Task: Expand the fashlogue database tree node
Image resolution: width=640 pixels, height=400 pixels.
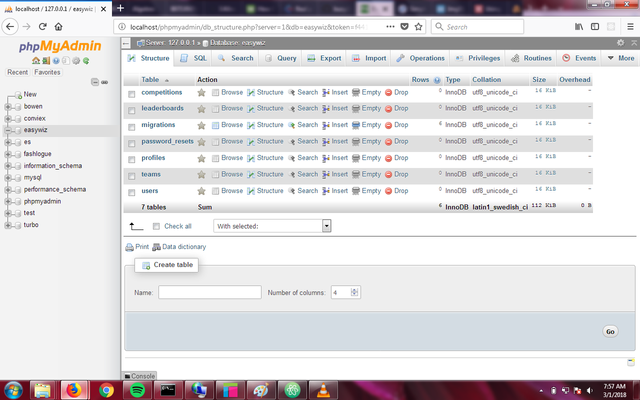Action: [8, 154]
